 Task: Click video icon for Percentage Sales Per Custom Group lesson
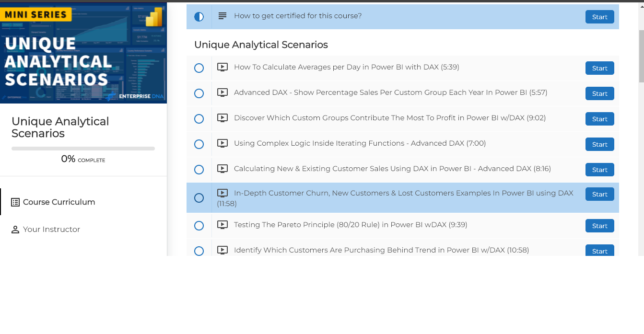222,92
